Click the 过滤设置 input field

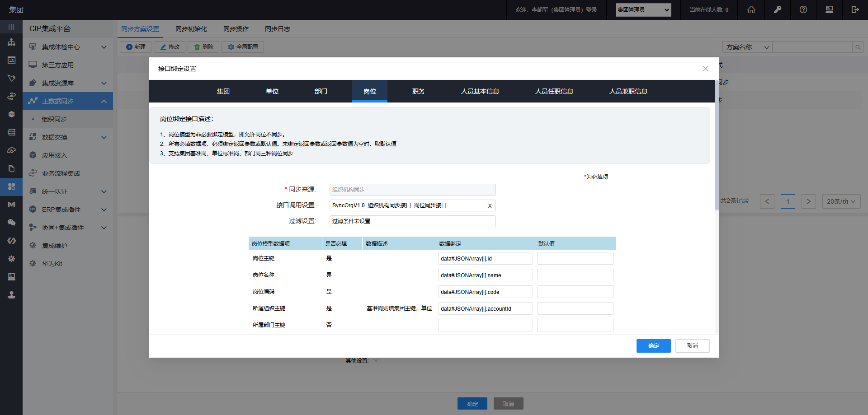pyautogui.click(x=412, y=221)
